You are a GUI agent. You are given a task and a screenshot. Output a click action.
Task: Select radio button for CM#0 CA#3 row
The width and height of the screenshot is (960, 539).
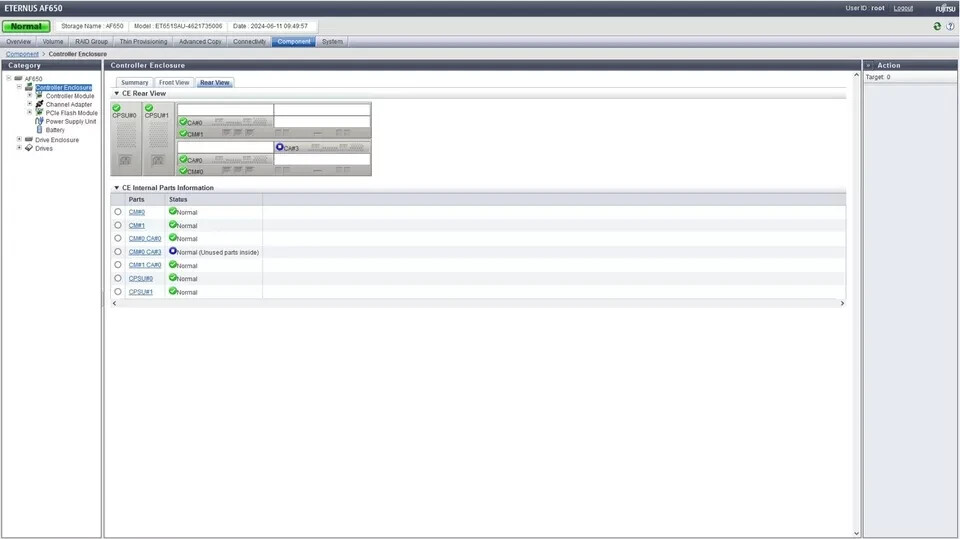(x=118, y=252)
